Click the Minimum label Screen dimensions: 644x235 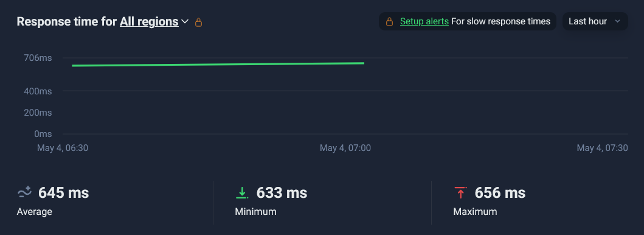255,212
